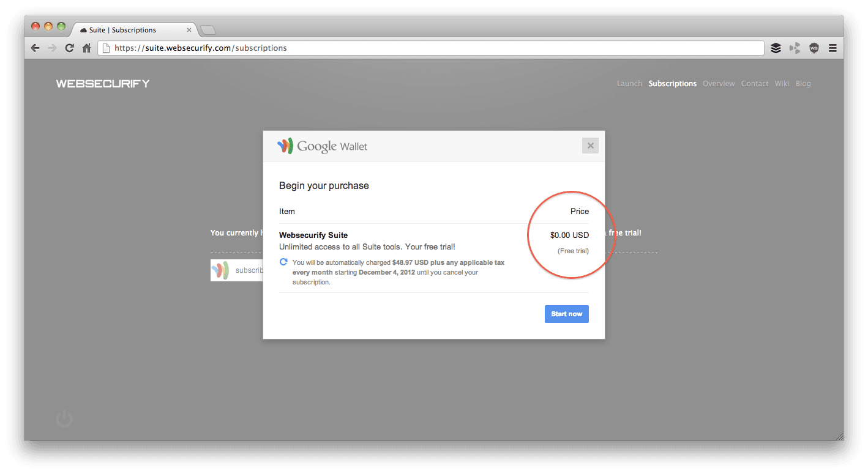Click the address bar URL field

[x=431, y=48]
